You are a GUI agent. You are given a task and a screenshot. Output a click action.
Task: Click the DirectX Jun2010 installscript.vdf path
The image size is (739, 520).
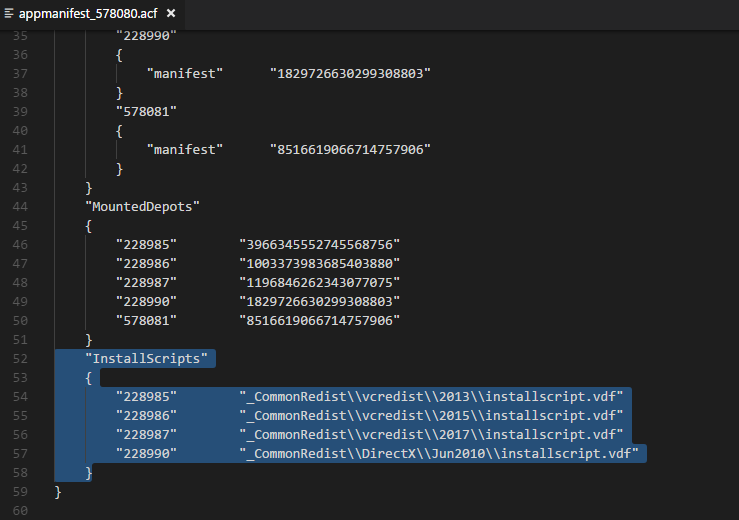coord(442,453)
